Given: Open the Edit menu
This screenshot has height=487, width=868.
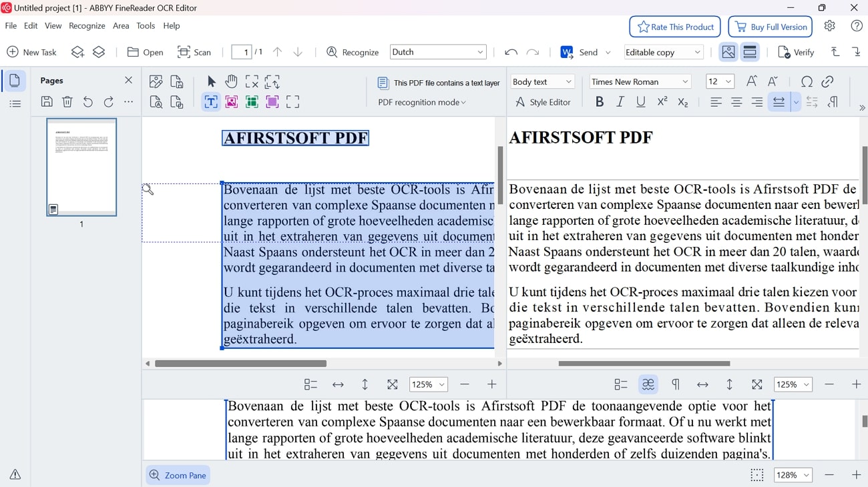Looking at the screenshot, I should click(31, 25).
